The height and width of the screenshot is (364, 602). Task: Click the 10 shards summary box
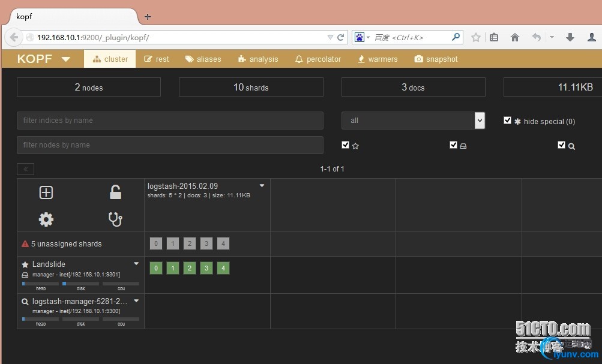251,87
